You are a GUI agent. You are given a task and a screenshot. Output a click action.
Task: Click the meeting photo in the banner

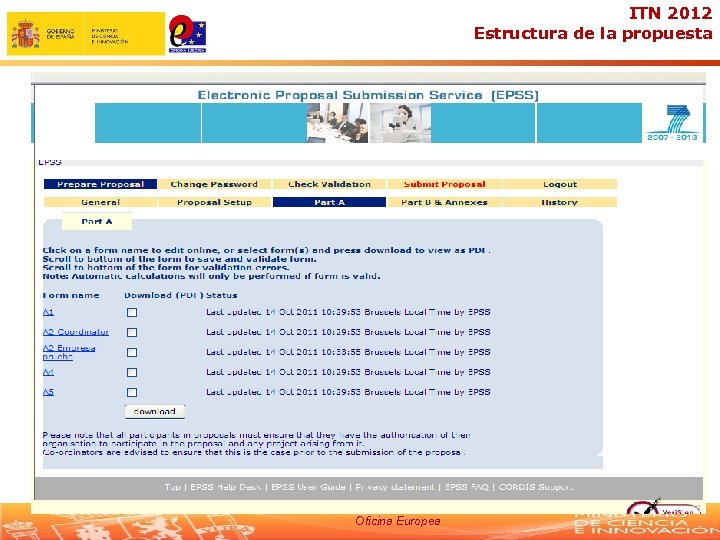pyautogui.click(x=338, y=123)
